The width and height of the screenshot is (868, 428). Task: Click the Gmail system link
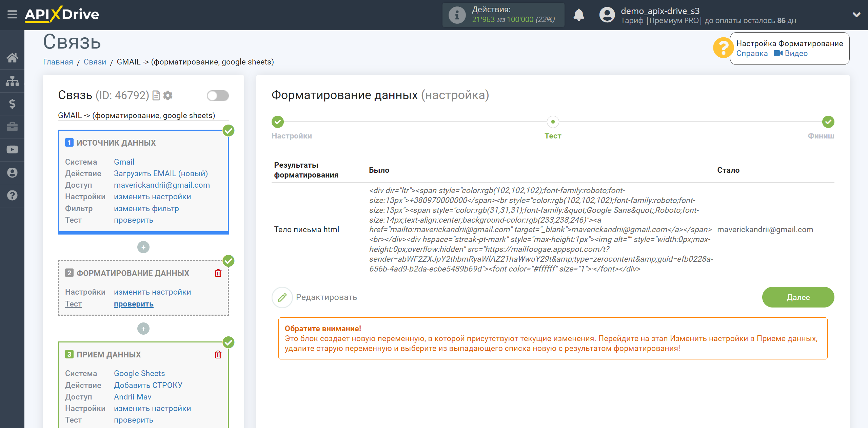click(124, 162)
